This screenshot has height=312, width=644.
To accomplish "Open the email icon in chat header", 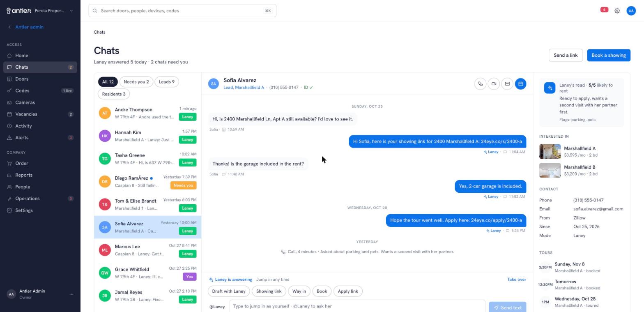I will (x=507, y=84).
